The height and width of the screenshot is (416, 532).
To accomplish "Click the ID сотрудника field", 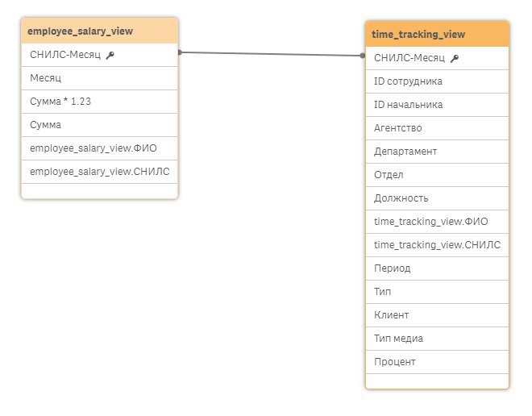I will (438, 81).
